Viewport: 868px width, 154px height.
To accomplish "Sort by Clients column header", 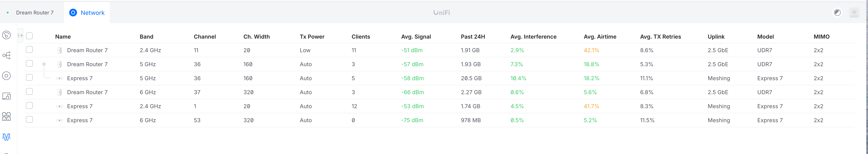I will tap(360, 37).
